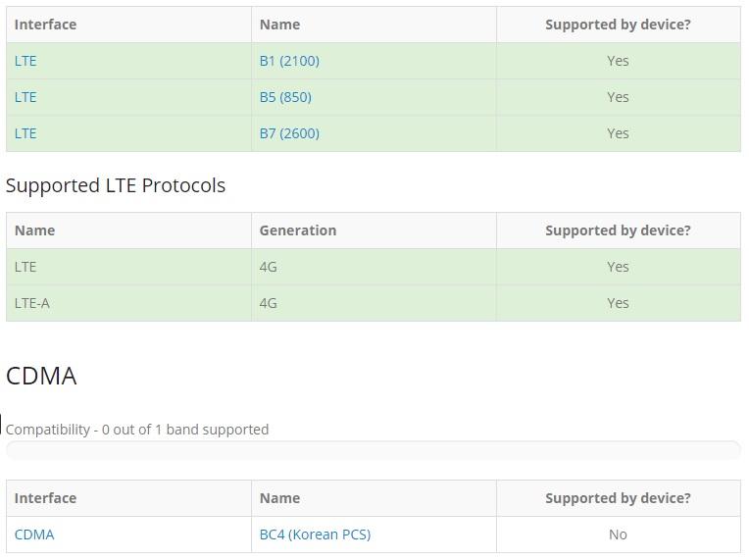Click the Yes cell in the LTE-A row

(x=618, y=303)
